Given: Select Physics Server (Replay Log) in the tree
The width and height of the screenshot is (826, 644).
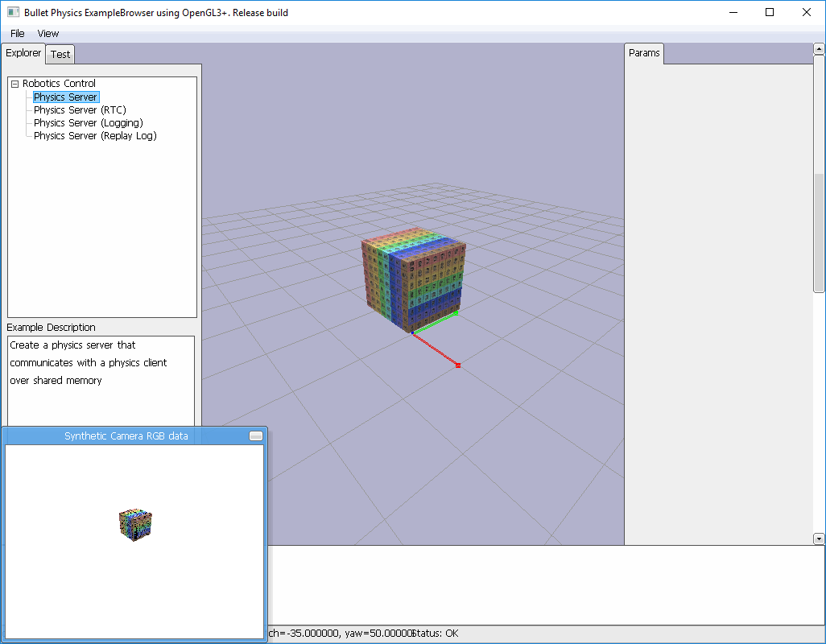Looking at the screenshot, I should pyautogui.click(x=94, y=135).
